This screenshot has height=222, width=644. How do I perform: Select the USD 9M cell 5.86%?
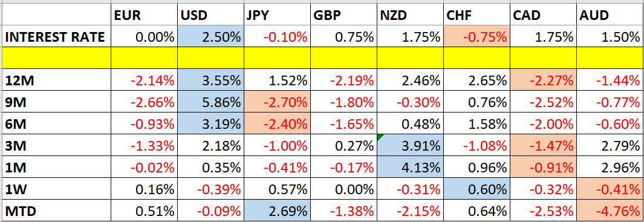pos(210,102)
